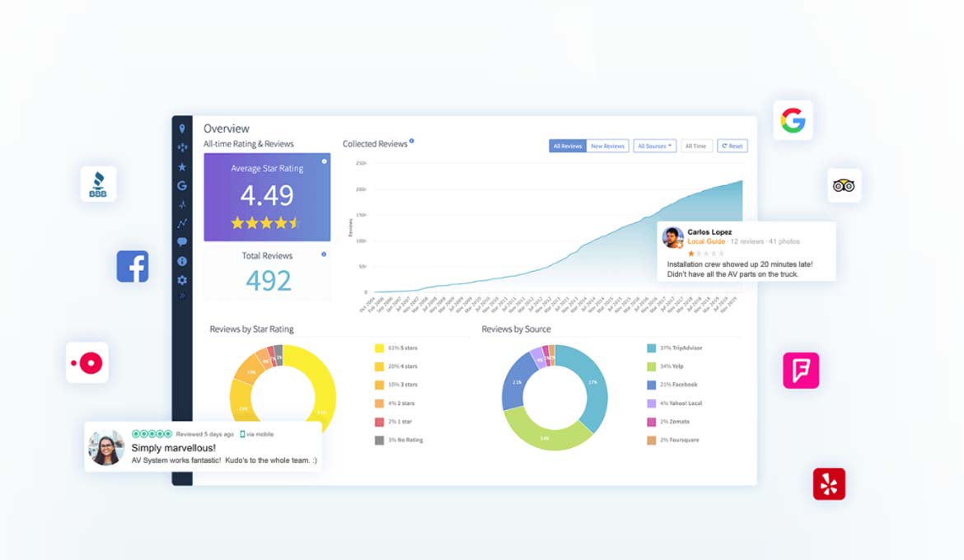The image size is (964, 560).
Task: Click the Google 'G' sidebar icon
Action: coord(182,186)
